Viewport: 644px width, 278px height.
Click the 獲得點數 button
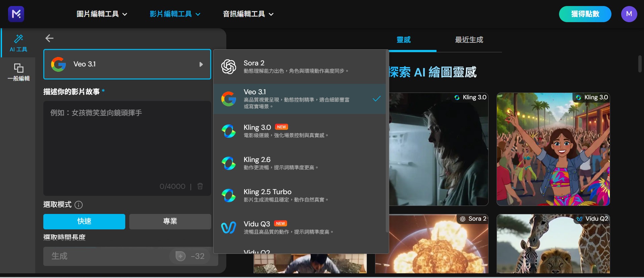[x=585, y=14]
